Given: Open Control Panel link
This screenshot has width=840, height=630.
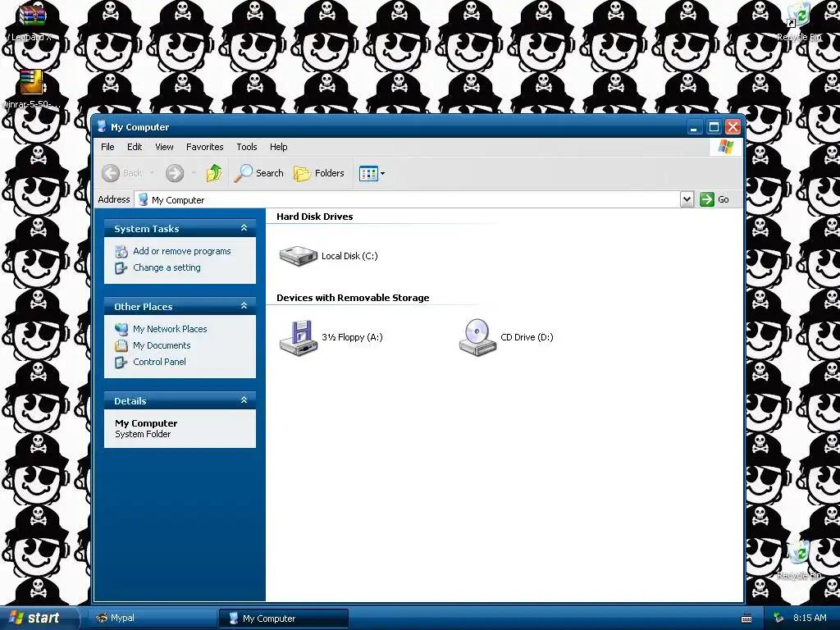Looking at the screenshot, I should tap(159, 362).
